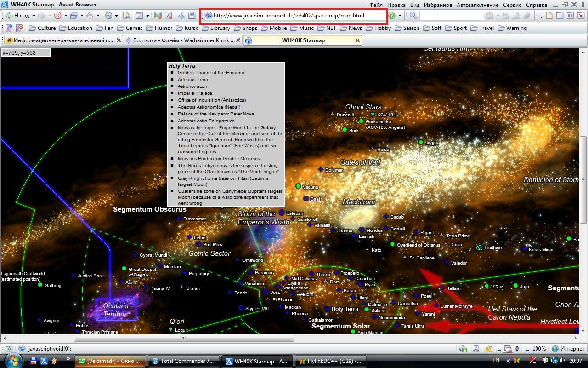The height and width of the screenshot is (368, 588).
Task: Click the Kaspersky tray icon
Action: (x=533, y=360)
